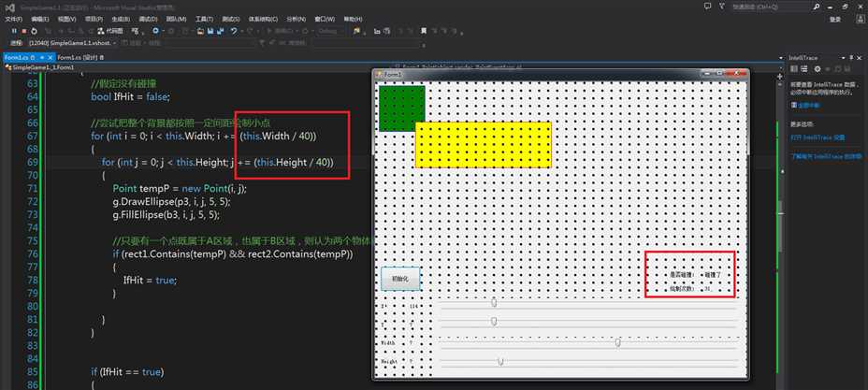Viewport: 868px width, 390px height.
Task: Open the 视图(V) menu
Action: pos(67,19)
